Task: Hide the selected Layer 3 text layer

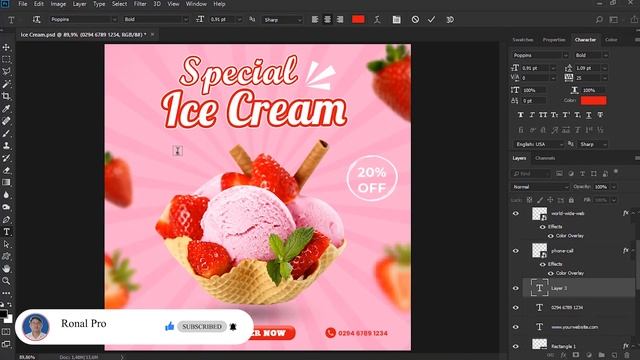Action: (x=516, y=288)
